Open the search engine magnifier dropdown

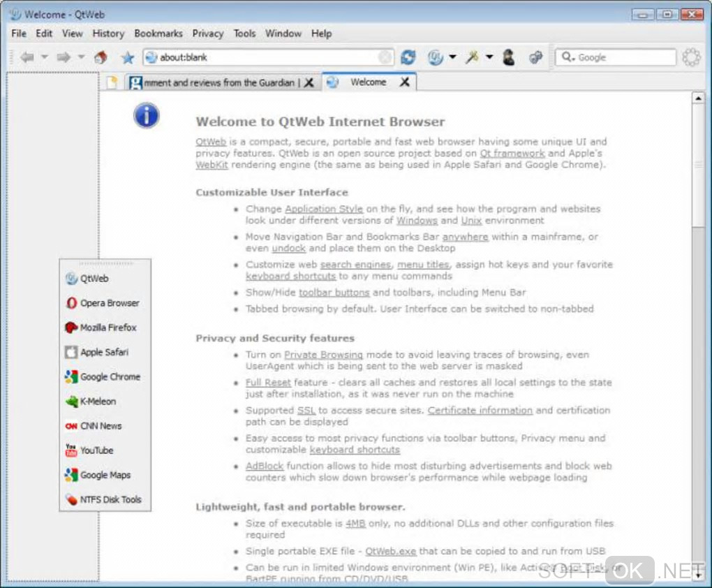click(568, 57)
